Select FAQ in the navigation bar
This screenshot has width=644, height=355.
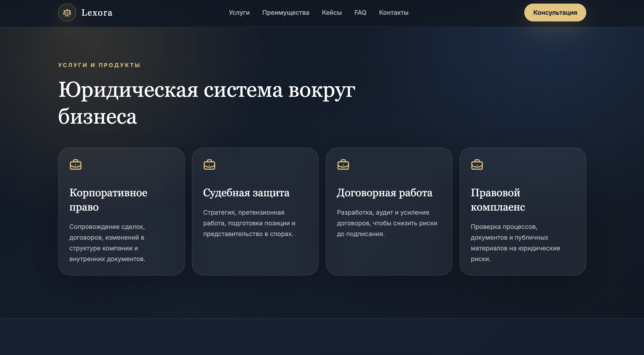pos(360,13)
